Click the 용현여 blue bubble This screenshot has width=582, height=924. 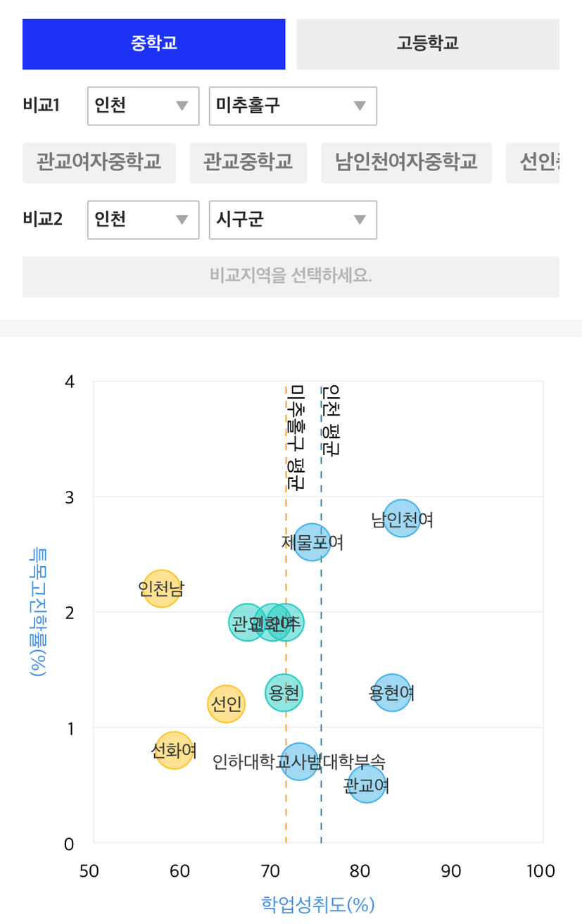tap(392, 693)
